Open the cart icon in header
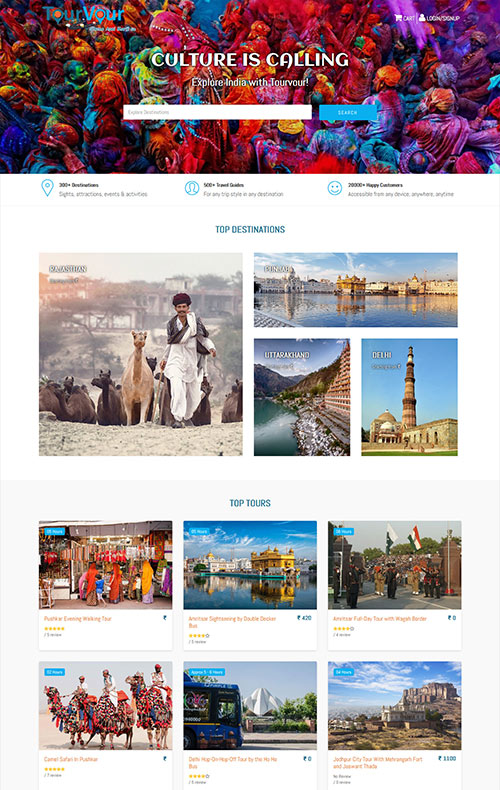Image resolution: width=500 pixels, height=790 pixels. (398, 18)
